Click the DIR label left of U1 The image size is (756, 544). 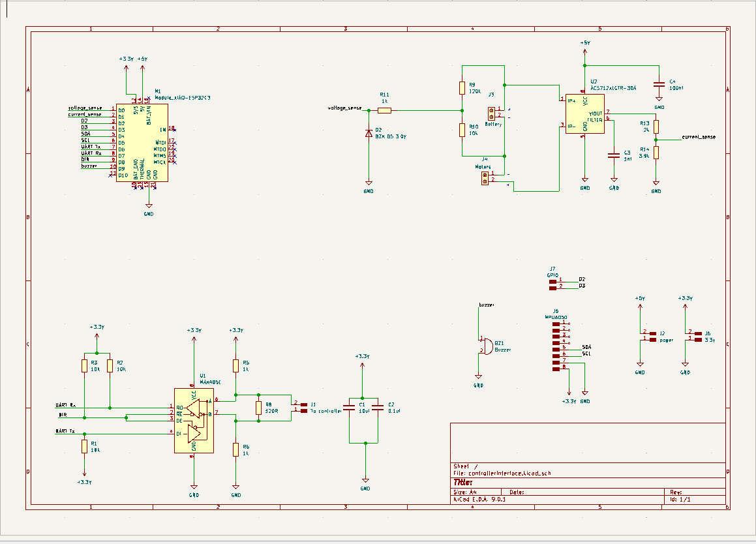point(63,415)
